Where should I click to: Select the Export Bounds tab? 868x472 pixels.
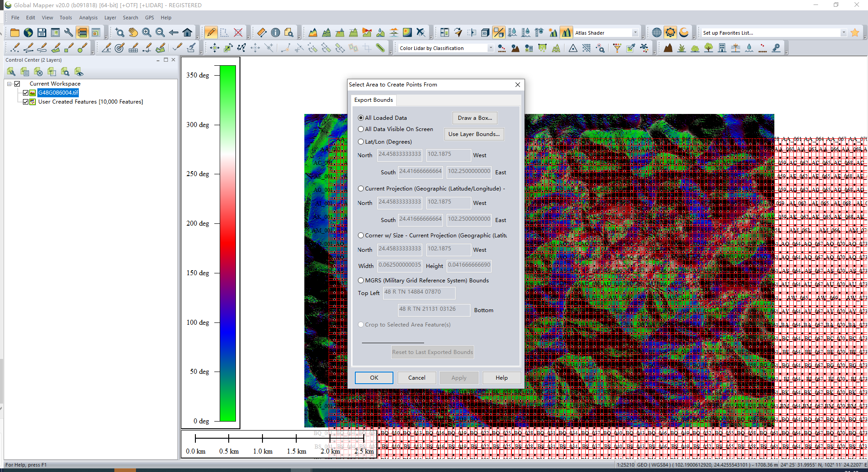click(x=373, y=100)
